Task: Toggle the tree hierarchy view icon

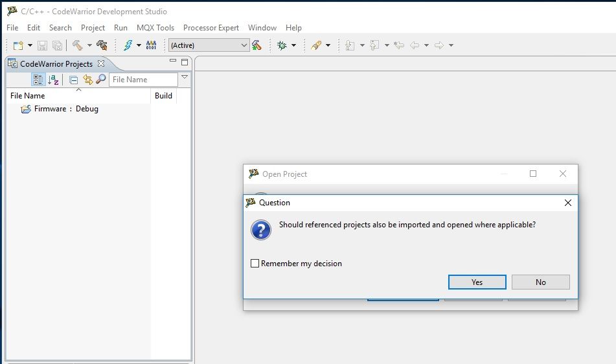Action: click(x=38, y=80)
